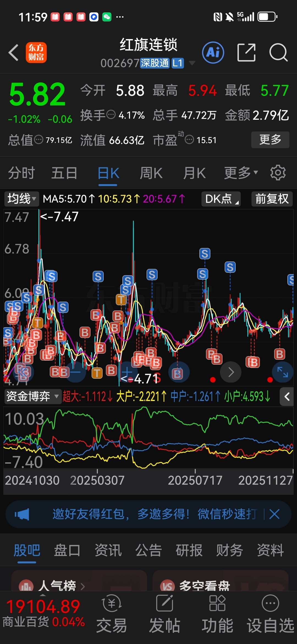This screenshot has height=644, width=297.
Task: Switch to the 周K chart tab
Action: click(151, 173)
